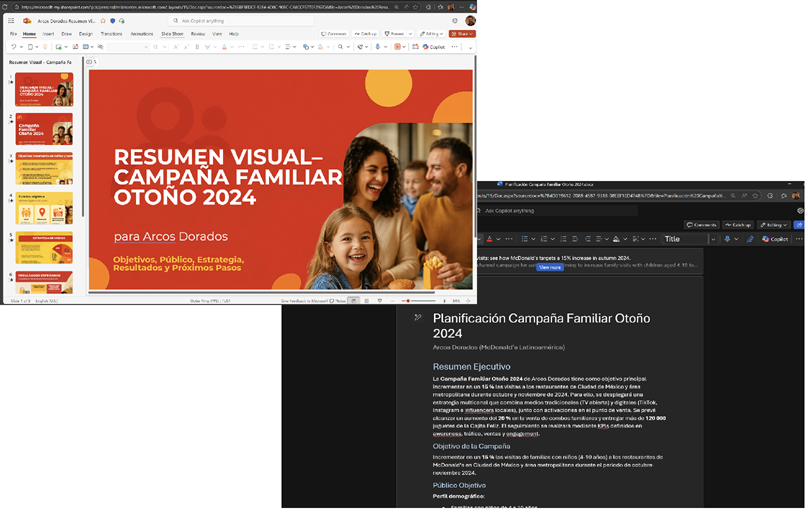Click the Shapes icon in PowerPoint ribbon

point(306,47)
